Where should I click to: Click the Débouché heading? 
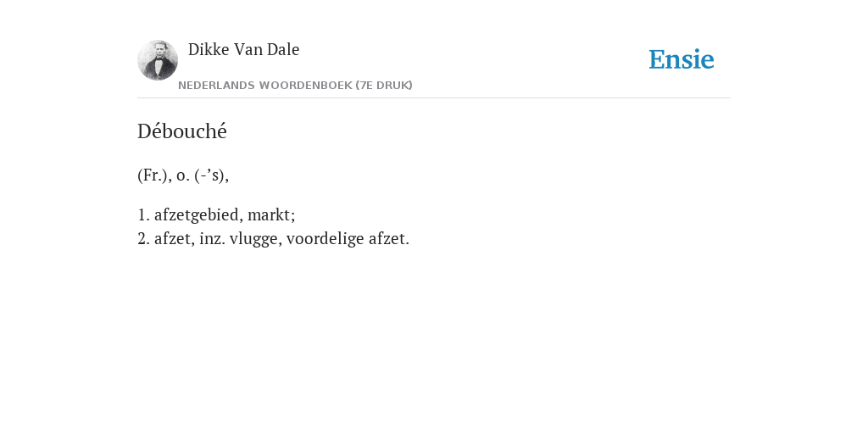[x=182, y=131]
